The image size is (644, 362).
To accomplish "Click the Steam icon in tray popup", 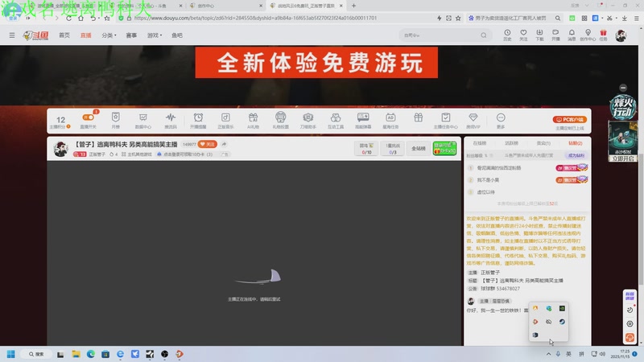I will click(562, 322).
